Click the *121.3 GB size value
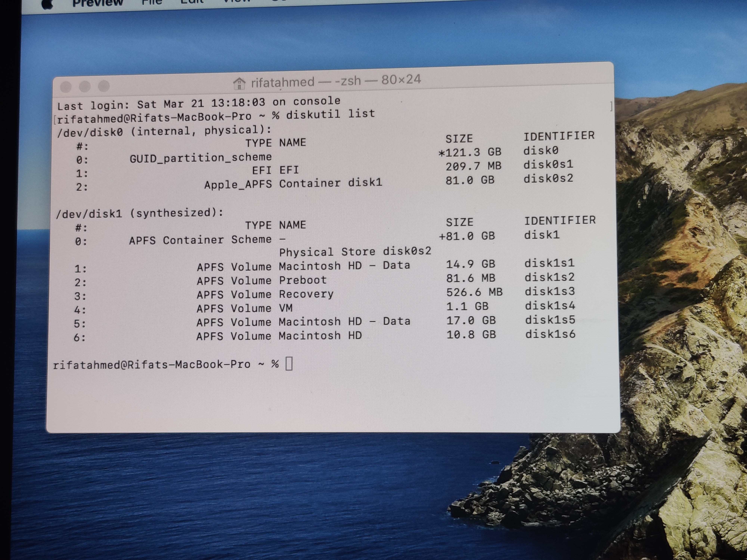The height and width of the screenshot is (560, 747). tap(470, 153)
